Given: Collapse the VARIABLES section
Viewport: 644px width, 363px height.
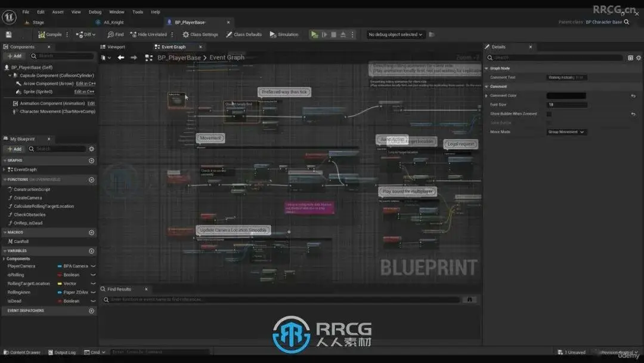Looking at the screenshot, I should pos(5,251).
